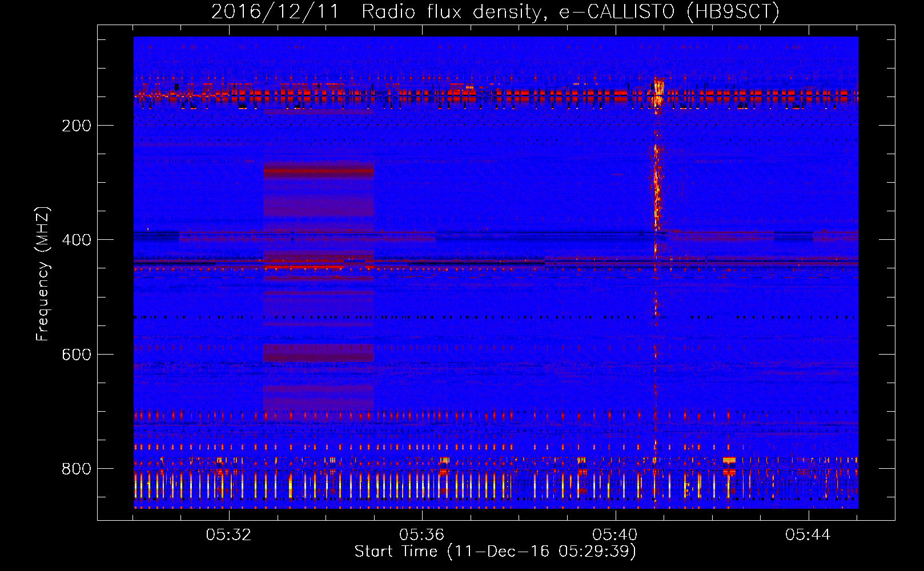
Task: Click the 400 frequency tick label
Action: [x=77, y=240]
